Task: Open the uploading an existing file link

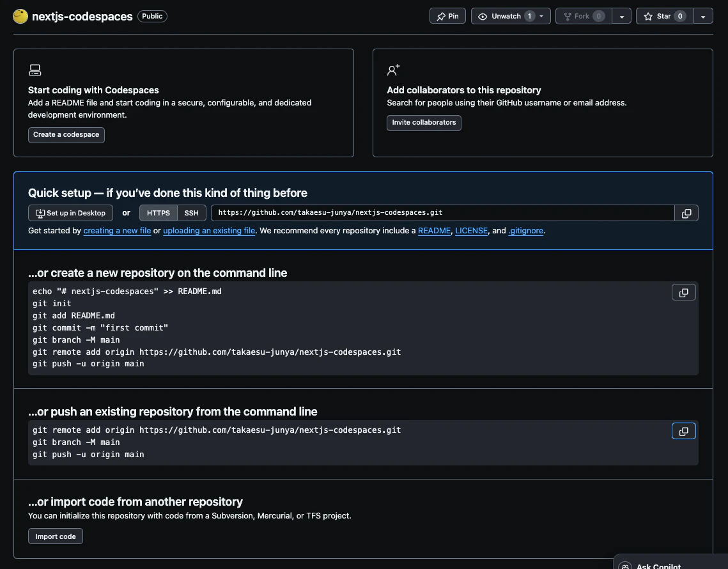Action: [209, 231]
